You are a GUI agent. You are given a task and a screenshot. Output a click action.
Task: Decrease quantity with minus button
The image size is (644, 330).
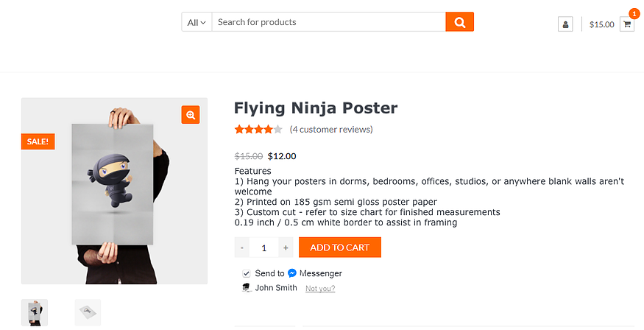click(242, 248)
